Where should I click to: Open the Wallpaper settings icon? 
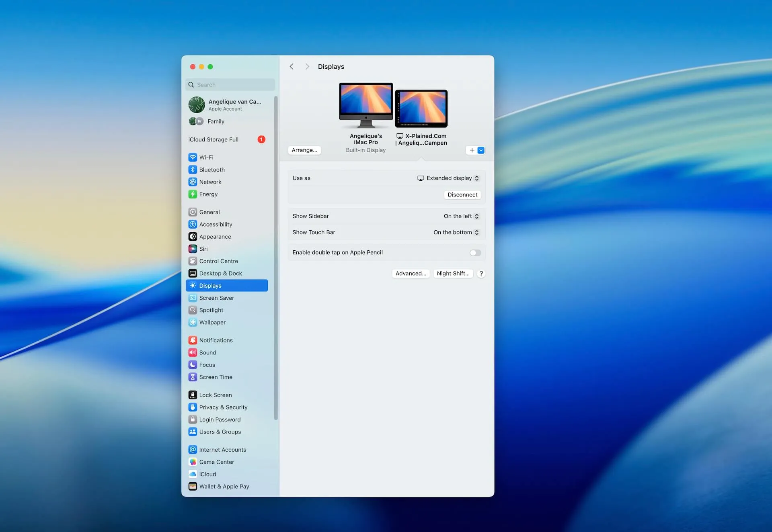point(193,322)
